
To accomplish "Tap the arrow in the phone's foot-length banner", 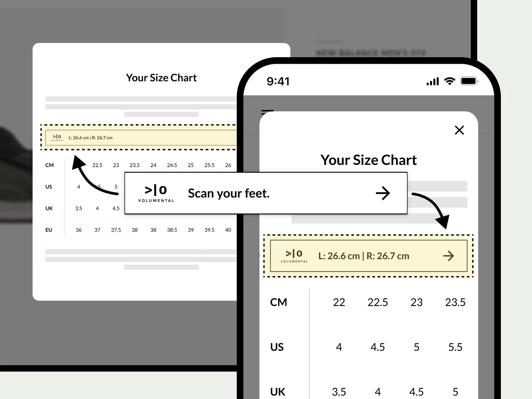I will coord(449,256).
